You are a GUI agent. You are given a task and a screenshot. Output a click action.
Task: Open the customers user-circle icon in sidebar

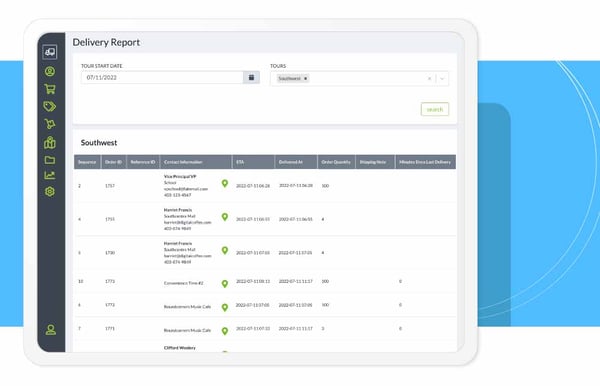[50, 71]
